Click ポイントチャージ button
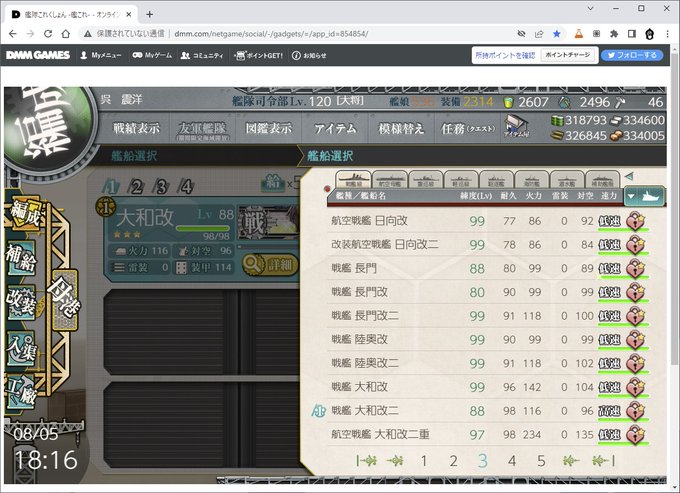The width and height of the screenshot is (680, 493). point(567,55)
